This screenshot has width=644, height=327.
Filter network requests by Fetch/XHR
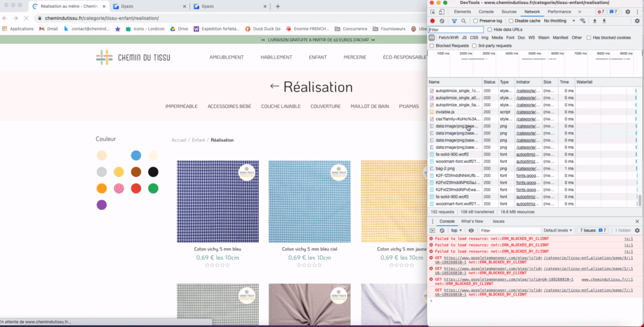point(448,38)
